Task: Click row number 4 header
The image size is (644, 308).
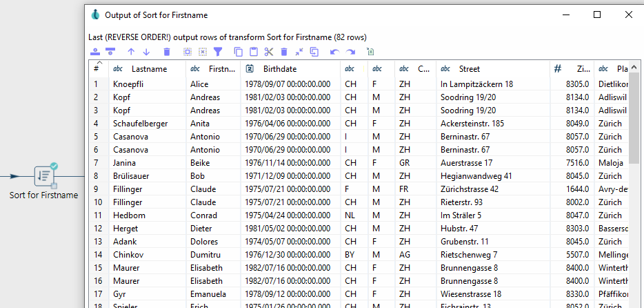Action: [99, 124]
